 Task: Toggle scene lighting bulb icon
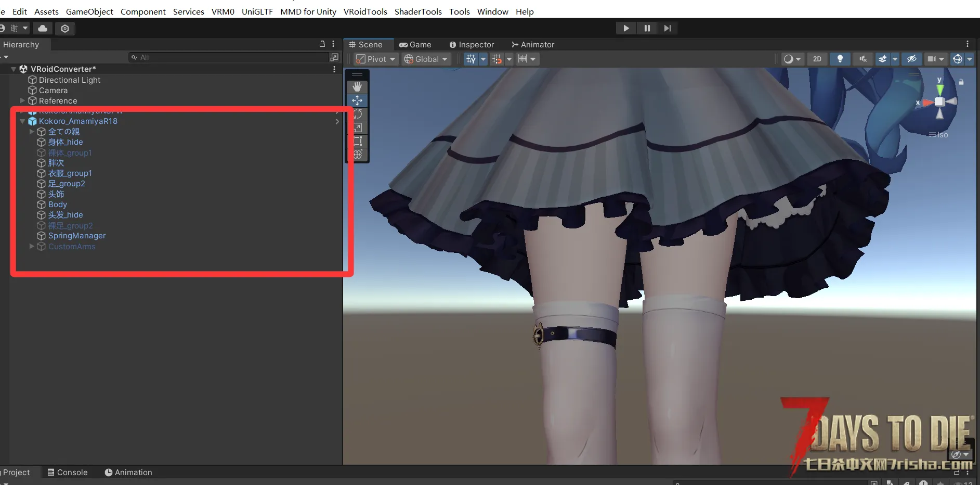[x=840, y=59]
